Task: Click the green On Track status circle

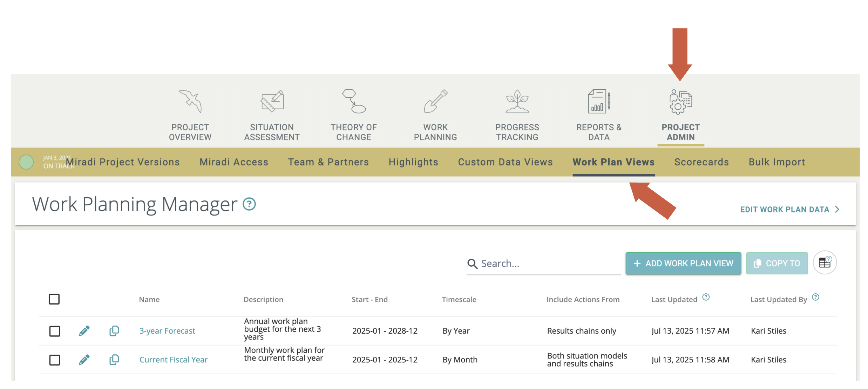Action: [26, 162]
